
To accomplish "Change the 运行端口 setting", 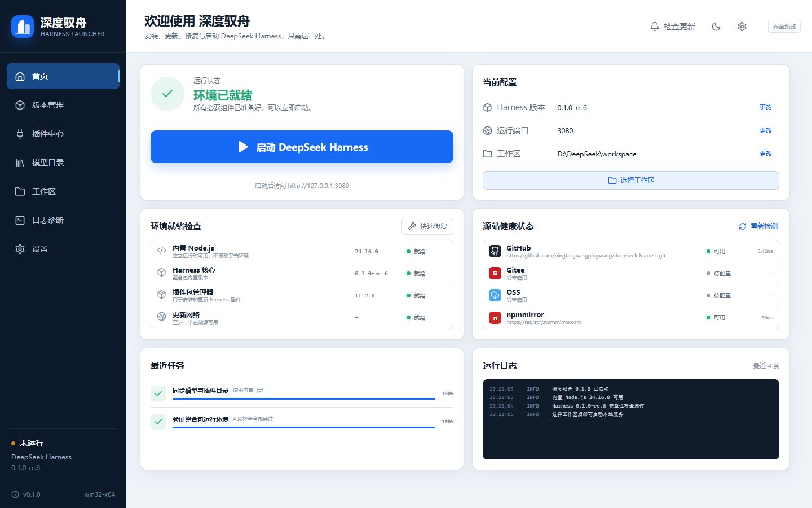I will click(766, 130).
